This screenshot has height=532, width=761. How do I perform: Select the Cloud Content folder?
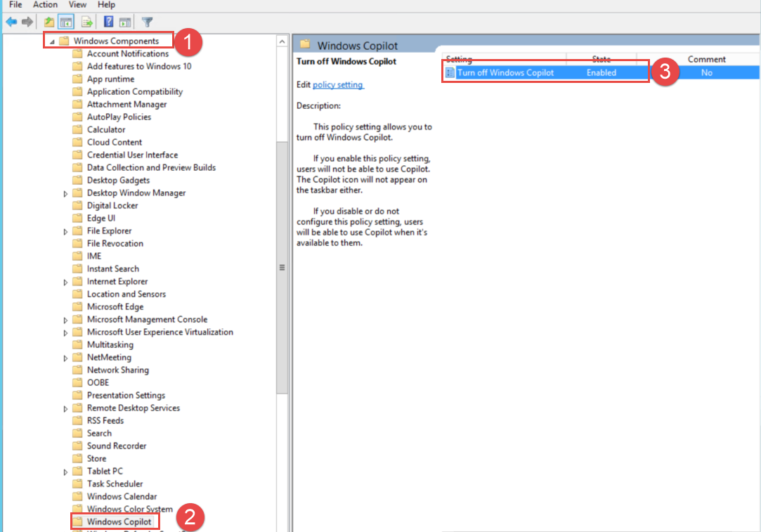[115, 142]
